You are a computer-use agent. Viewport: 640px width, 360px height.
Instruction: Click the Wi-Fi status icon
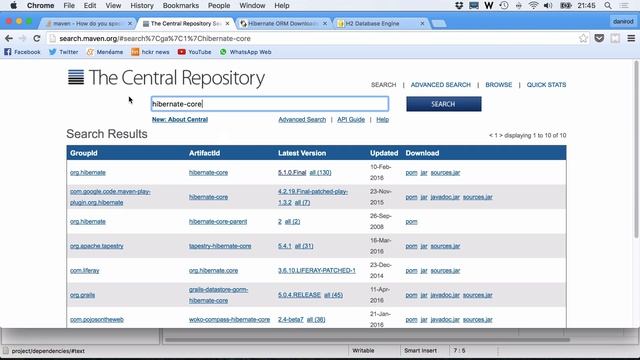(x=533, y=5)
